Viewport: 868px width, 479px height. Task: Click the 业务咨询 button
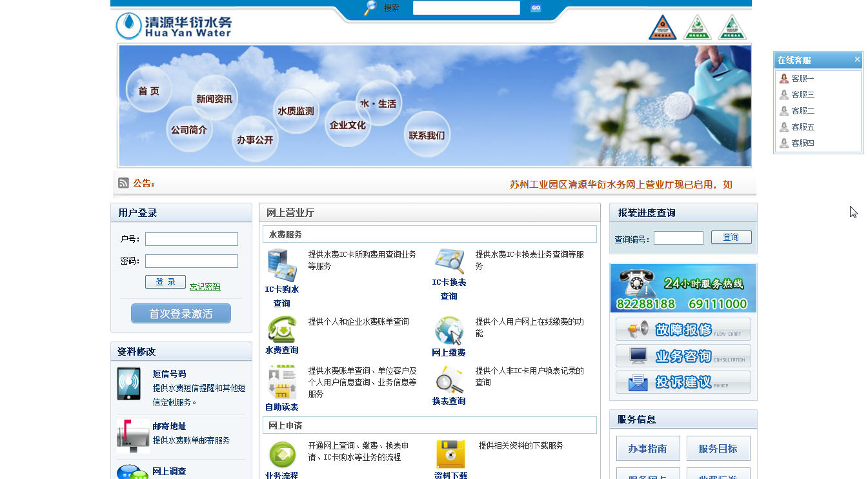(x=683, y=356)
